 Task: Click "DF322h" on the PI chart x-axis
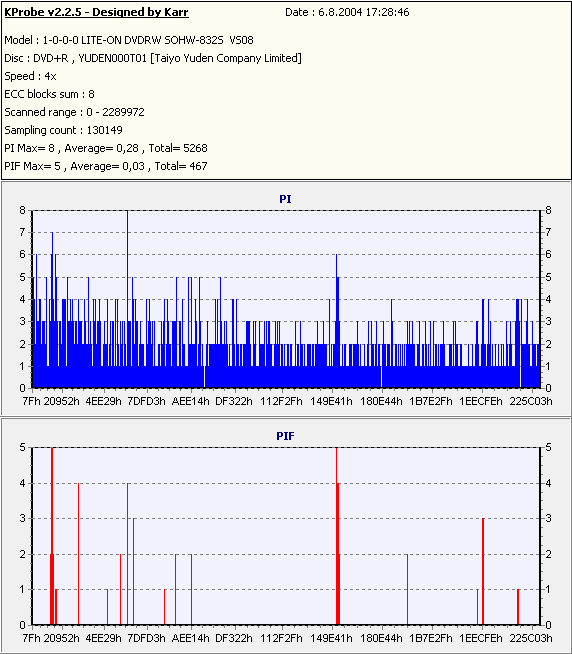tap(234, 401)
